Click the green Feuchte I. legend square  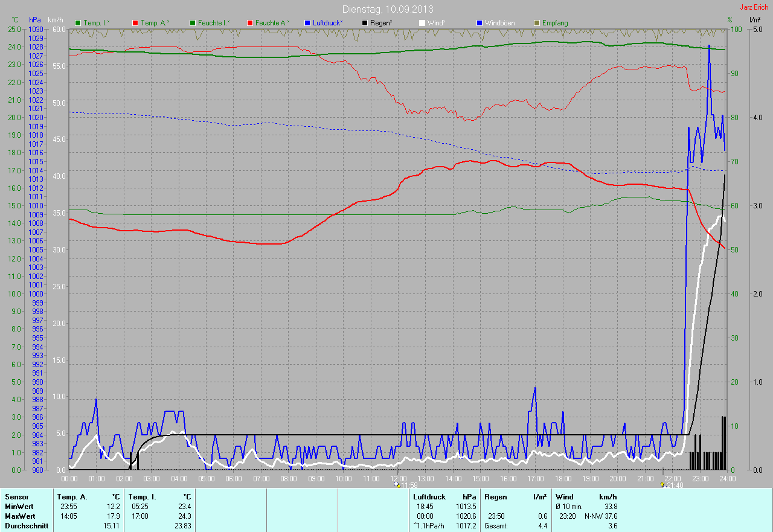193,23
